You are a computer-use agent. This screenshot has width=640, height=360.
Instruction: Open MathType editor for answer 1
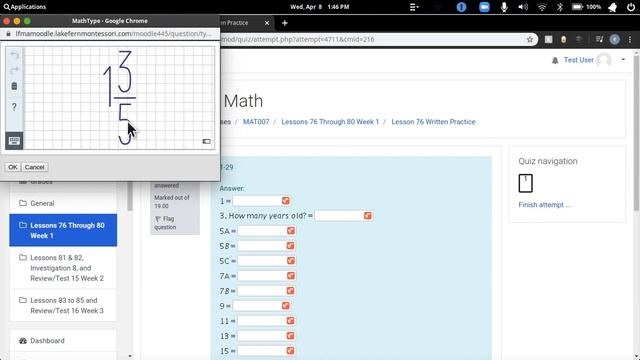(286, 201)
